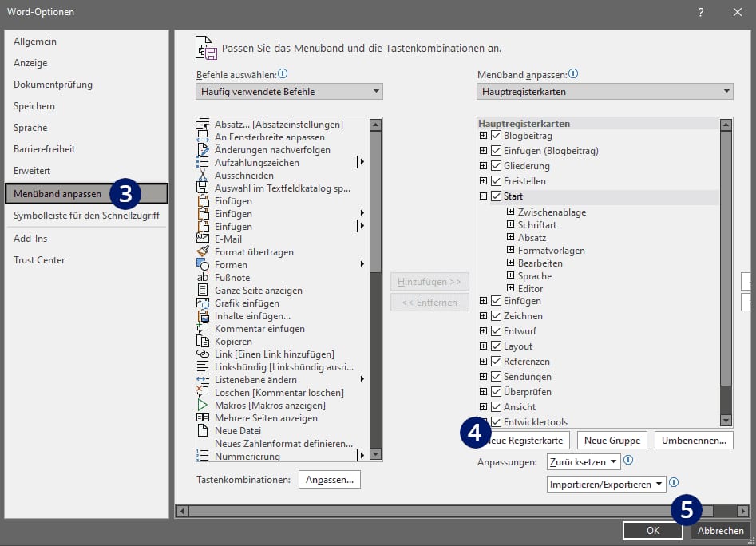Screen dimensions: 756x546
Task: Click the Mehrere Seiten anzeigen icon
Action: [x=203, y=417]
